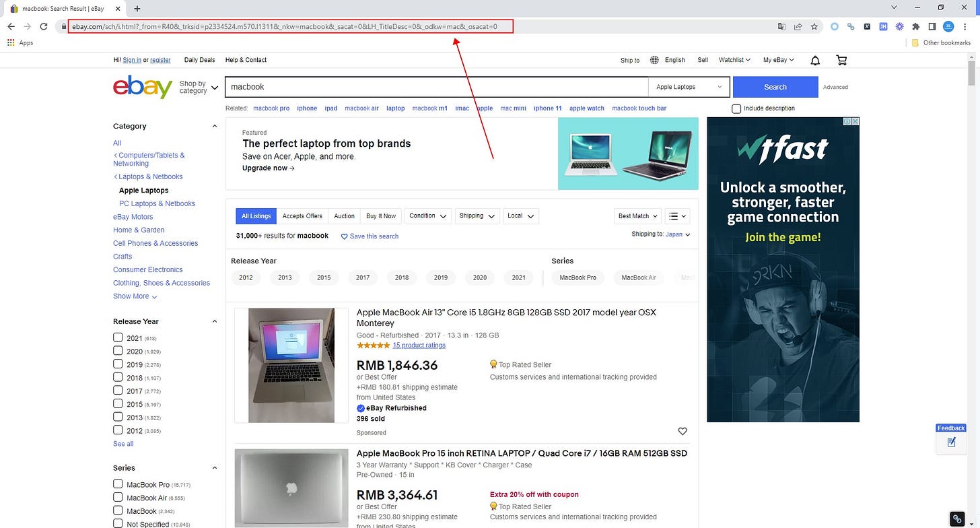Expand the Local filter dropdown

pos(520,216)
